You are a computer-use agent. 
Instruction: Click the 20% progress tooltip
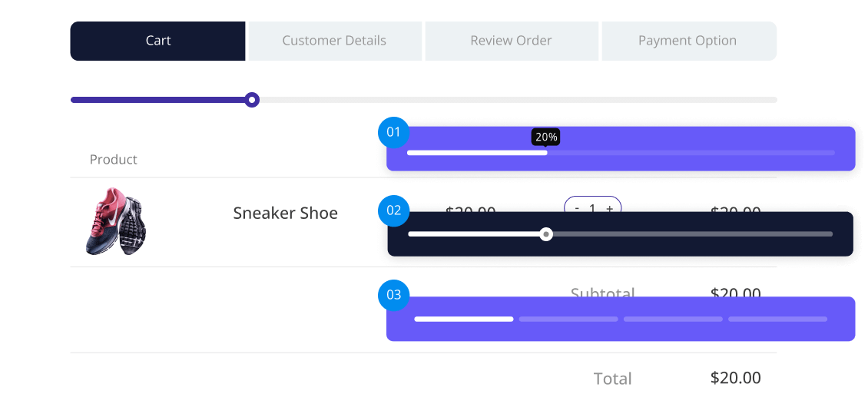coord(546,137)
